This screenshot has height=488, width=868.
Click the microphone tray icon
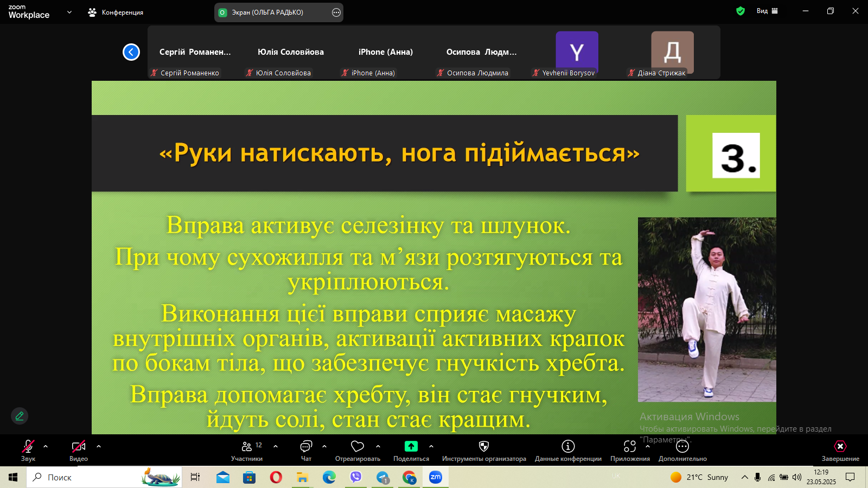pos(758,477)
